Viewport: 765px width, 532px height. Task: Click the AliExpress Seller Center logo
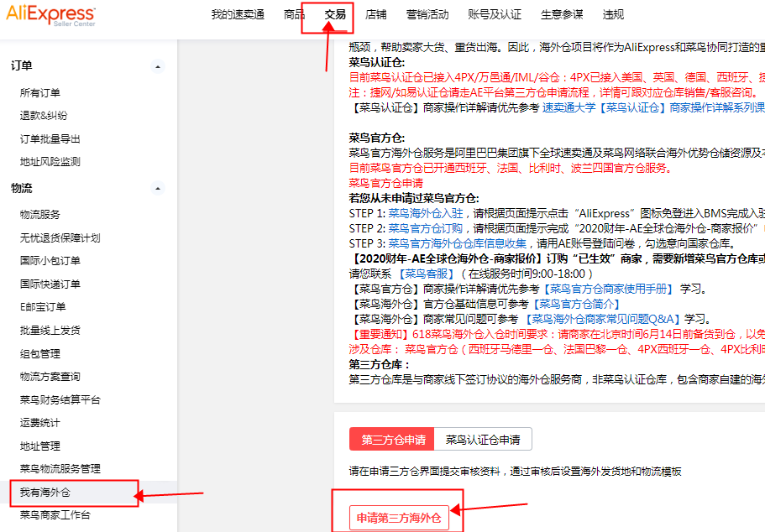pyautogui.click(x=52, y=14)
